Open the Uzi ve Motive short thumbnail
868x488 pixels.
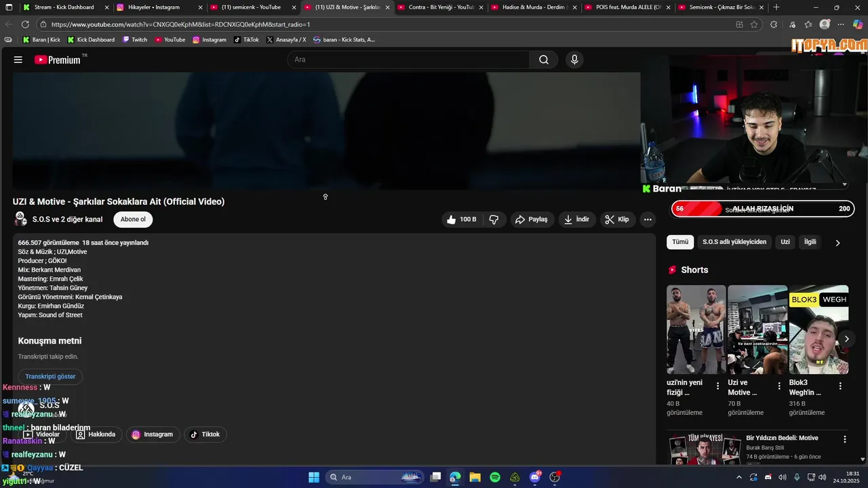pos(757,329)
